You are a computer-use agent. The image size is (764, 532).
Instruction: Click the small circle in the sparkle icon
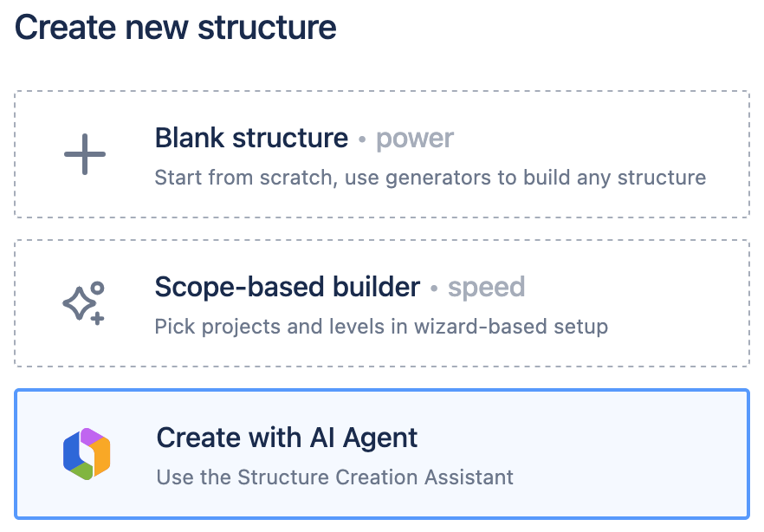[x=97, y=288]
